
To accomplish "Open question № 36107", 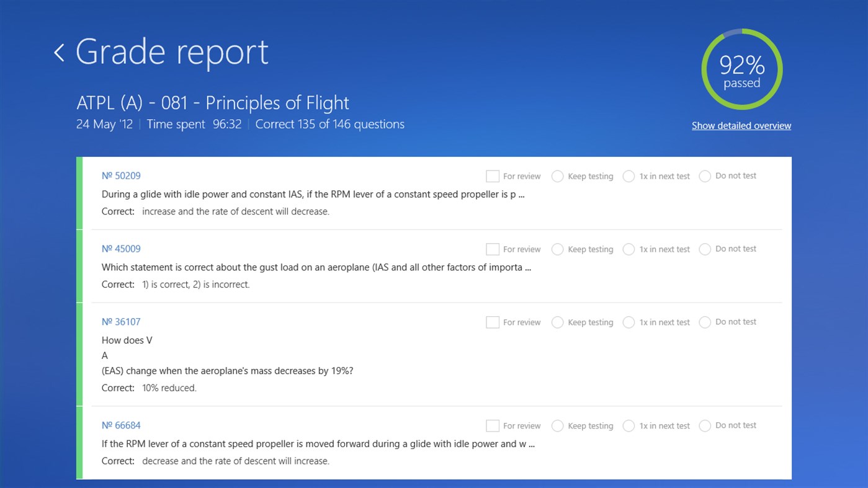I will coord(121,322).
